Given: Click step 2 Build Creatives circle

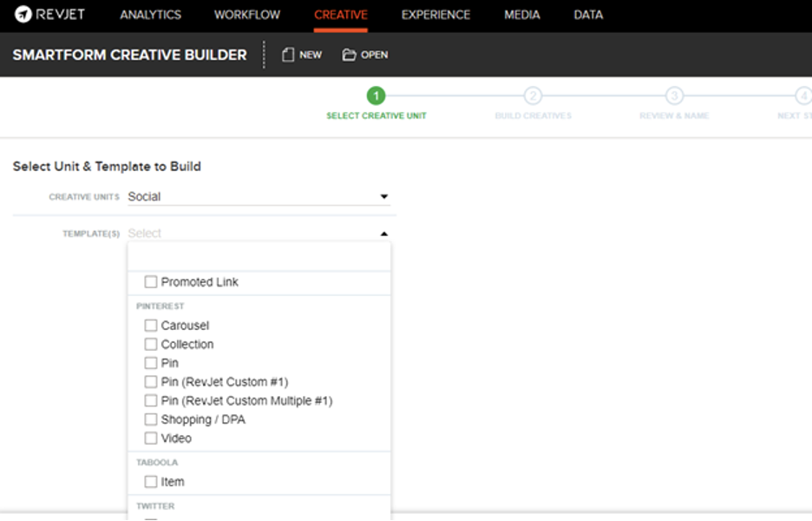Looking at the screenshot, I should click(533, 96).
